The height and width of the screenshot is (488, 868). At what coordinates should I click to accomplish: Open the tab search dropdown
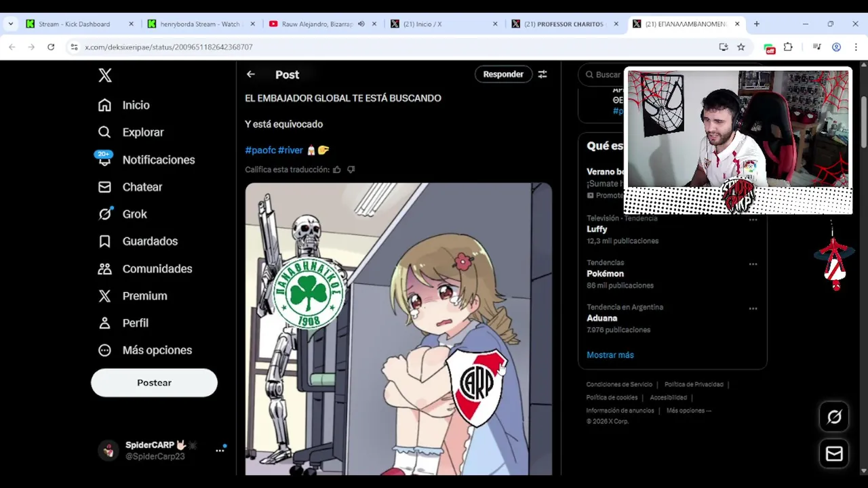click(x=10, y=24)
